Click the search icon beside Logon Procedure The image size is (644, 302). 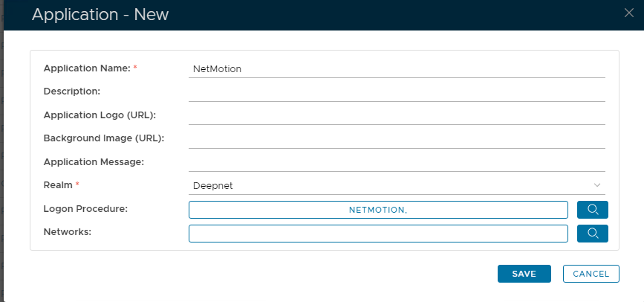click(592, 210)
